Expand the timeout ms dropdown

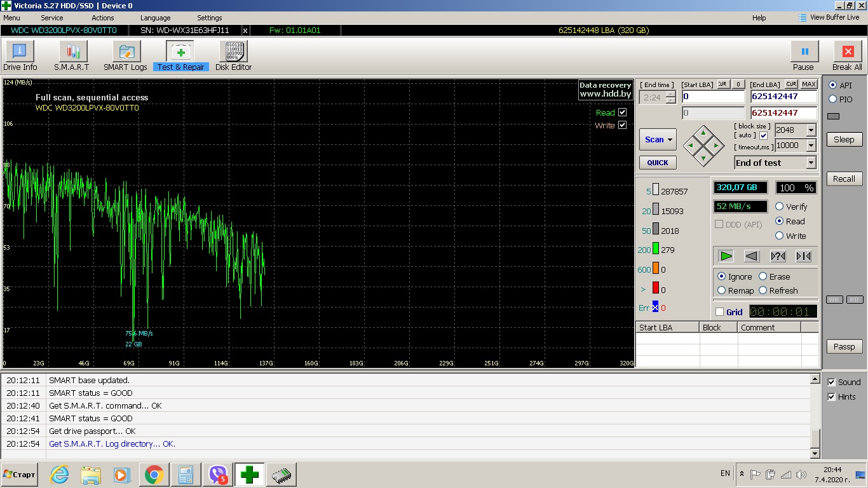tap(811, 146)
